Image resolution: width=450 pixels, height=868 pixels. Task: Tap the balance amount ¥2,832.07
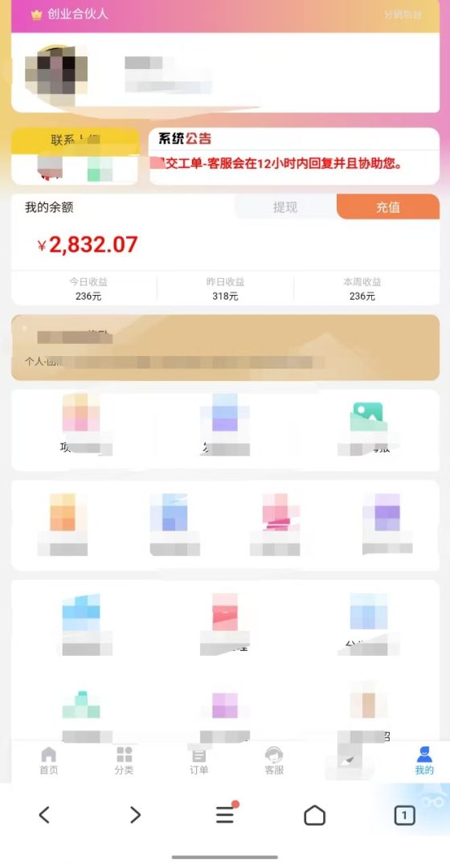(88, 244)
